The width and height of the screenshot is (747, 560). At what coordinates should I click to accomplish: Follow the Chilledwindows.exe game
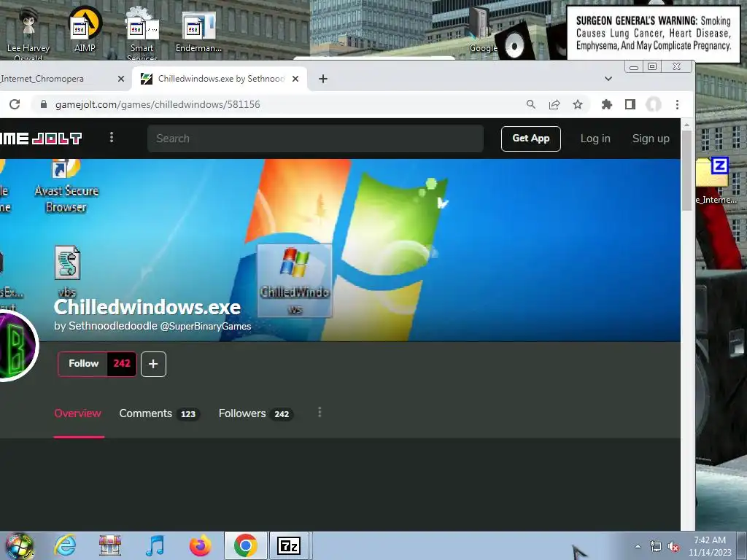click(x=83, y=364)
